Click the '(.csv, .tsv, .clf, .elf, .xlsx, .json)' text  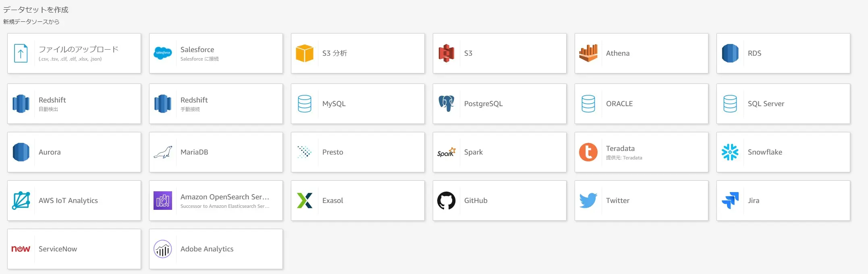click(x=70, y=59)
